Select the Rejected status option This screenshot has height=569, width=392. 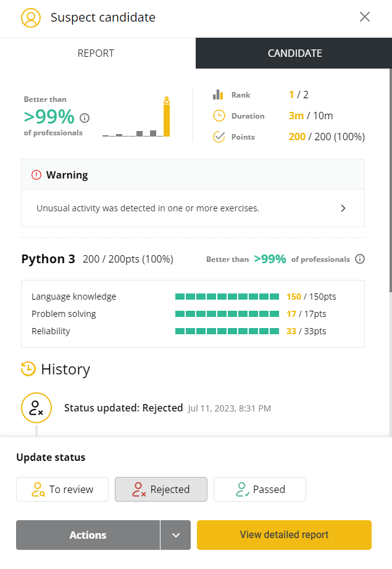pos(161,489)
